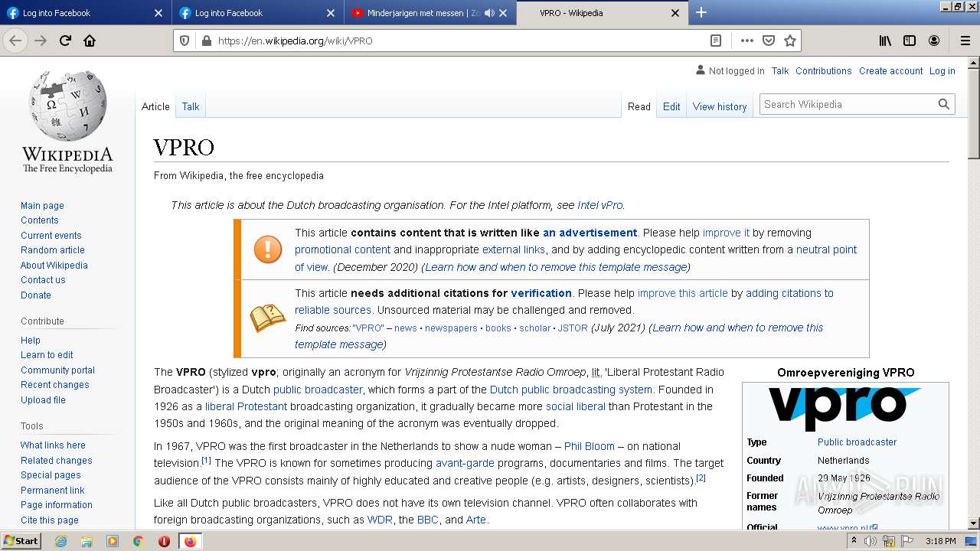
Task: Show site security padlock info
Action: [205, 41]
